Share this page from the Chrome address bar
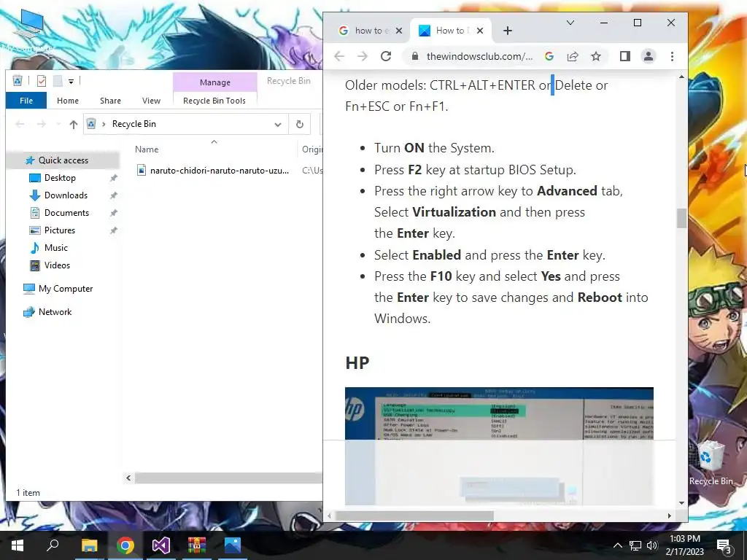The width and height of the screenshot is (747, 560). pos(573,56)
